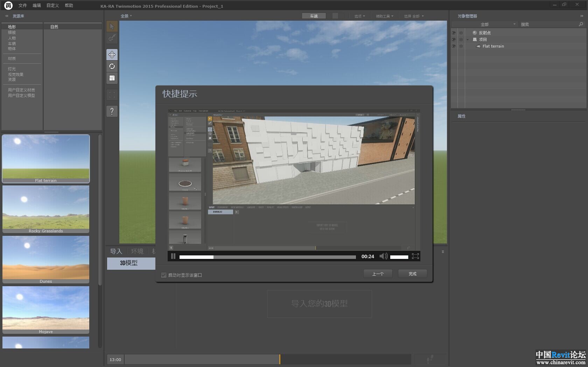Open the 编辑 menu

point(37,6)
